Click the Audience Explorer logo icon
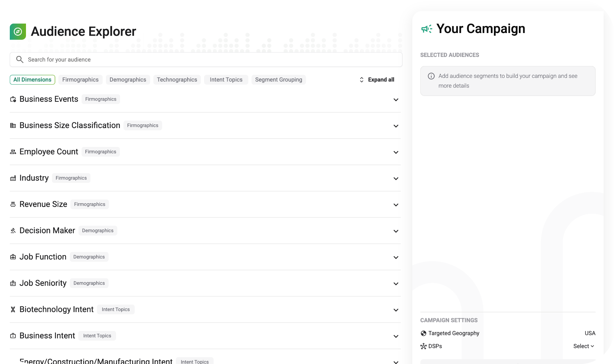This screenshot has height=364, width=614. click(18, 31)
